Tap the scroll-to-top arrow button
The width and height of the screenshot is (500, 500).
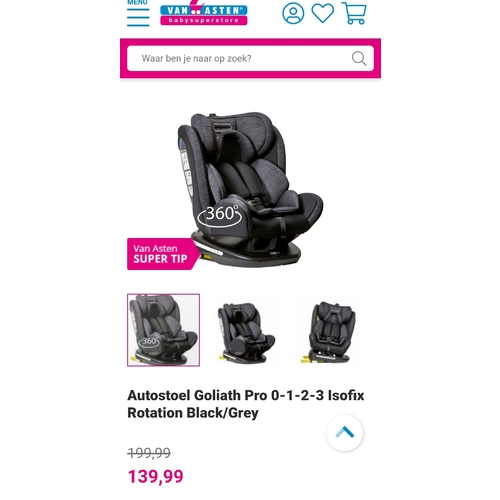345,432
